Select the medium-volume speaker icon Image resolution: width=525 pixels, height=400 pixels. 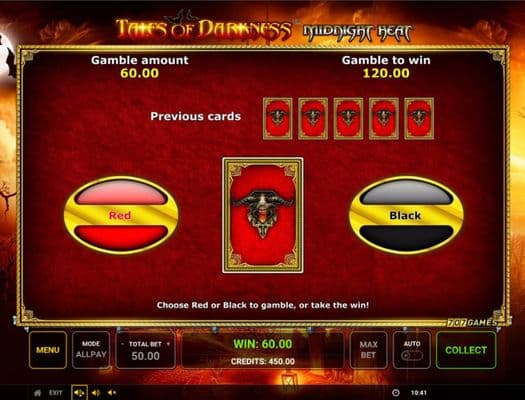pyautogui.click(x=96, y=393)
